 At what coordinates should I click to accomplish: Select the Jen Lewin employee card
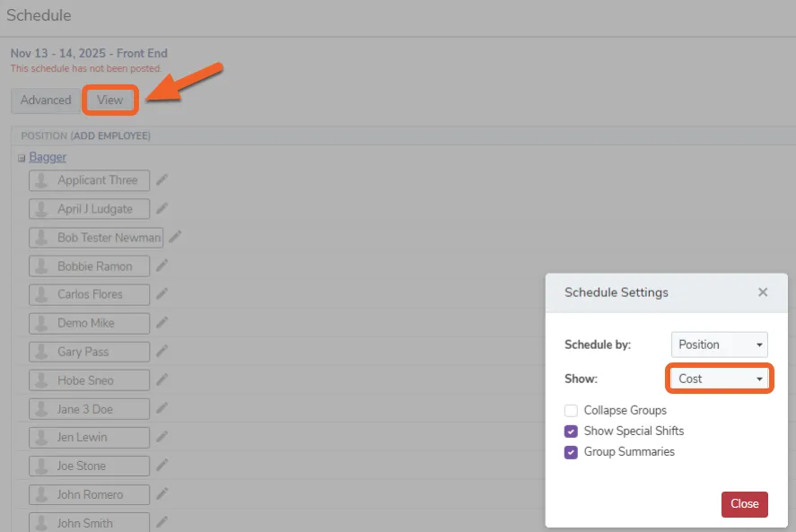coord(90,437)
